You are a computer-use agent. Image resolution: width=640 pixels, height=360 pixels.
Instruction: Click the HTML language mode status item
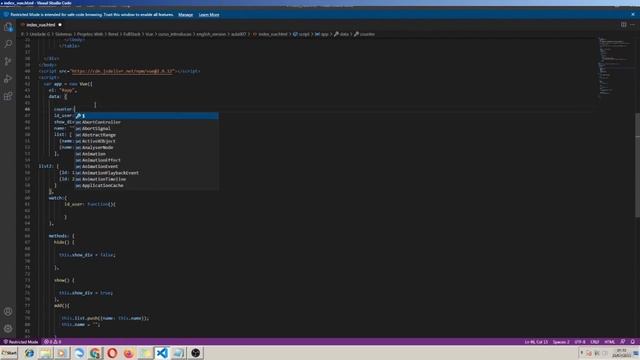pyautogui.click(x=609, y=342)
